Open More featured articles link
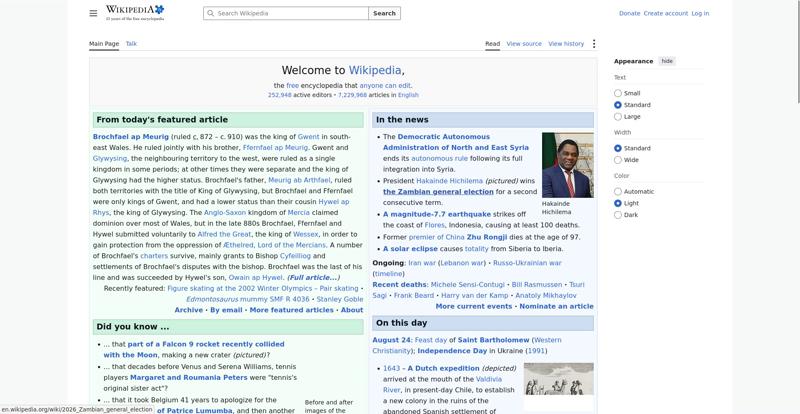 (x=291, y=310)
